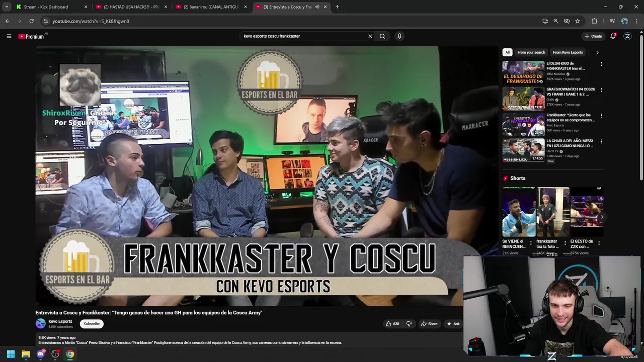Select the From your search chip
Screen dimensions: 644x362
(531, 52)
